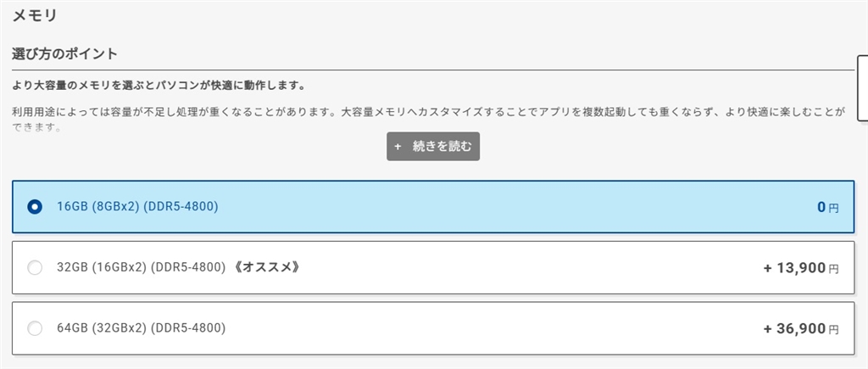Click the メモリ section heading
Viewport: 868px width, 369px height.
click(x=35, y=14)
